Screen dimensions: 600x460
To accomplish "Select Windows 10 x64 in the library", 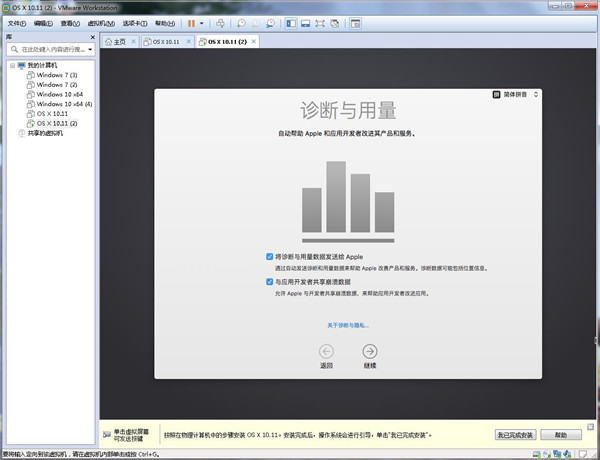I will coord(60,94).
